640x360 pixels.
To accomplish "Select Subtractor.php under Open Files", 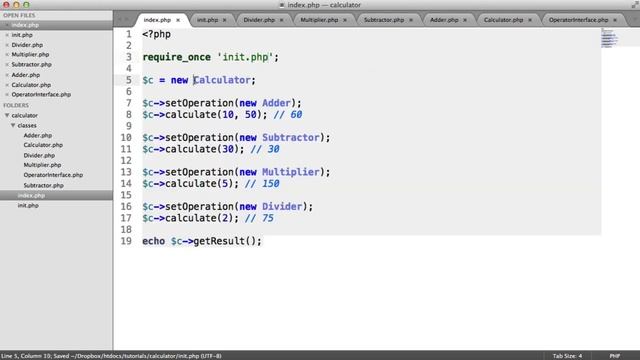I will tap(31, 64).
